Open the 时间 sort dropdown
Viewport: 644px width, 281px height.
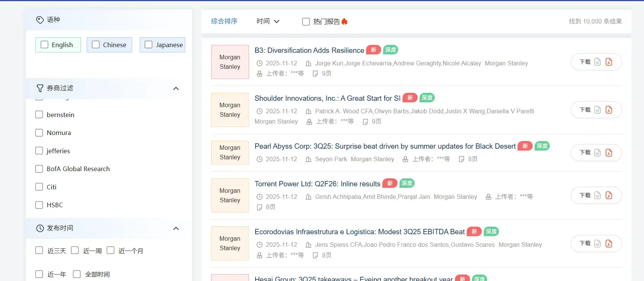point(268,21)
